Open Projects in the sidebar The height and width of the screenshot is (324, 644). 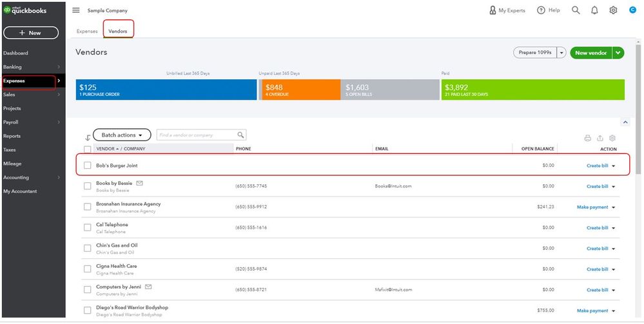[12, 108]
